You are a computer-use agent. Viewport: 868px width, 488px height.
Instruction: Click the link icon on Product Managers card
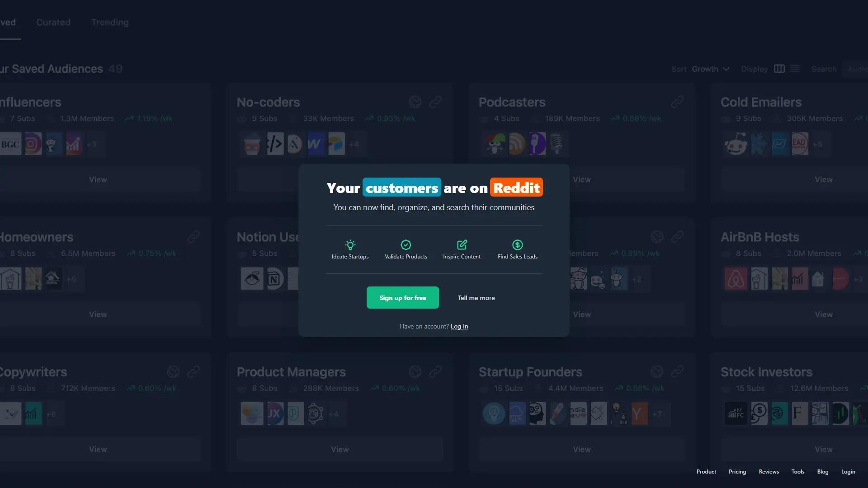(x=435, y=372)
